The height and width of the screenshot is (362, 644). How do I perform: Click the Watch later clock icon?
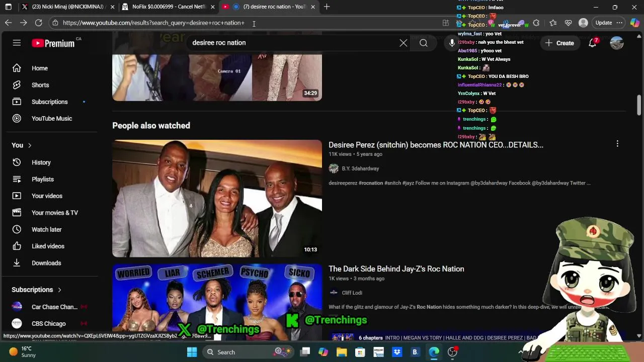pos(17,229)
